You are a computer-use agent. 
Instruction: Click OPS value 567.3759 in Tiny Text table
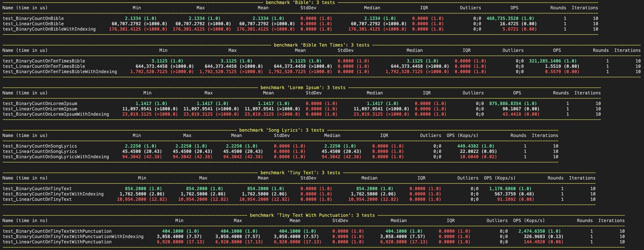(505, 194)
